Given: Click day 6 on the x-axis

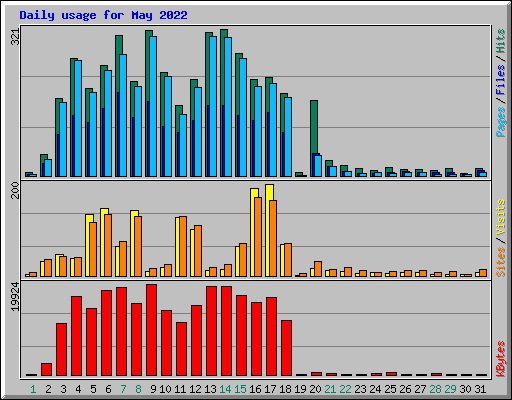Looking at the screenshot, I should pos(108,389).
